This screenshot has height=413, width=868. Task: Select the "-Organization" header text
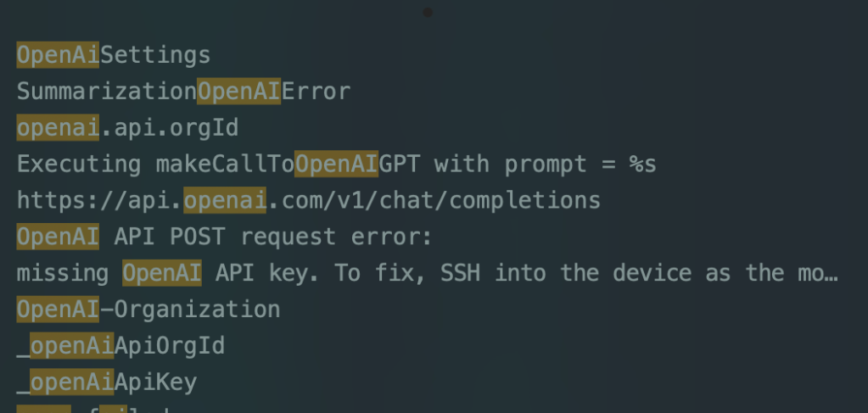[x=190, y=310]
